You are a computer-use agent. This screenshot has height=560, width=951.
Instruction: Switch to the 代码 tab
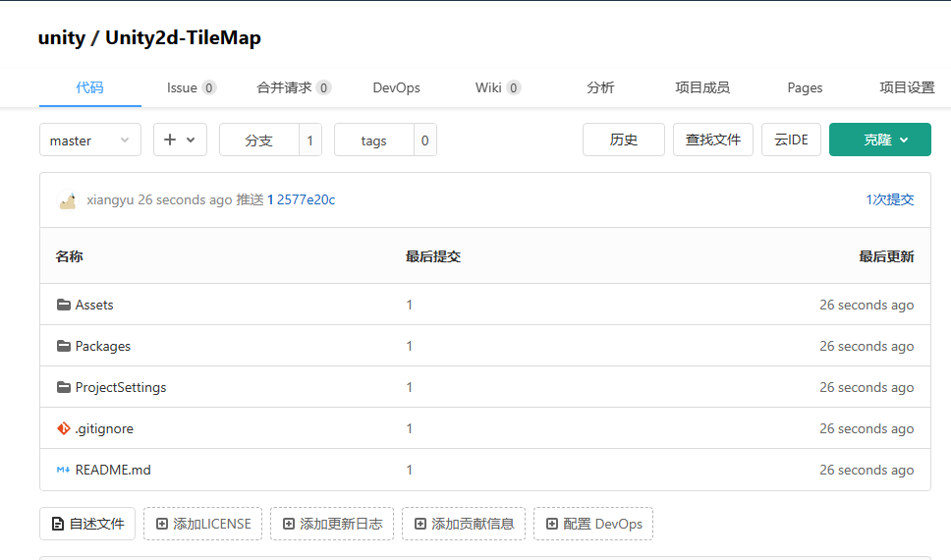tap(89, 87)
